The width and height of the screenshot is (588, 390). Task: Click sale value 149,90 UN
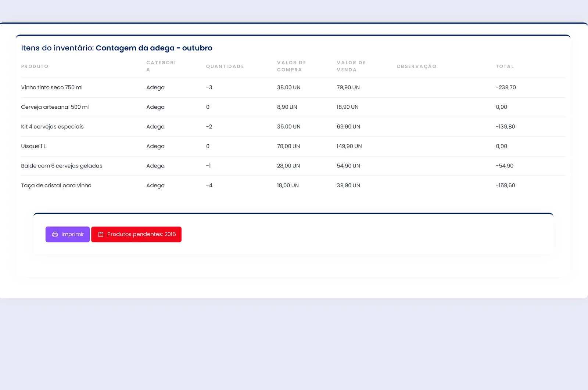click(x=349, y=146)
